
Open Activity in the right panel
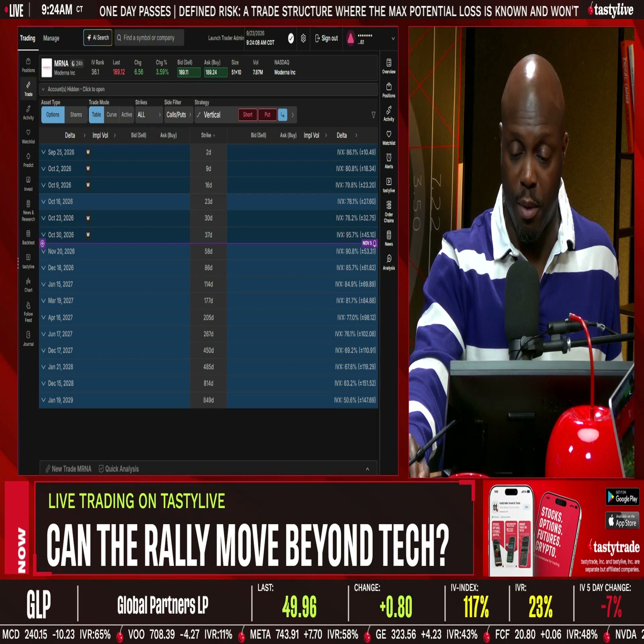tap(389, 114)
